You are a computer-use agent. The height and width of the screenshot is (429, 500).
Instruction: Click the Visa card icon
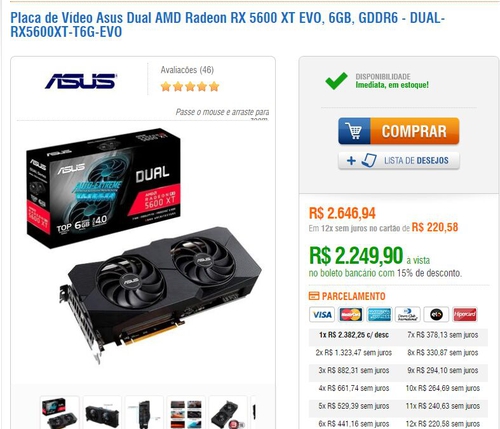click(x=322, y=314)
